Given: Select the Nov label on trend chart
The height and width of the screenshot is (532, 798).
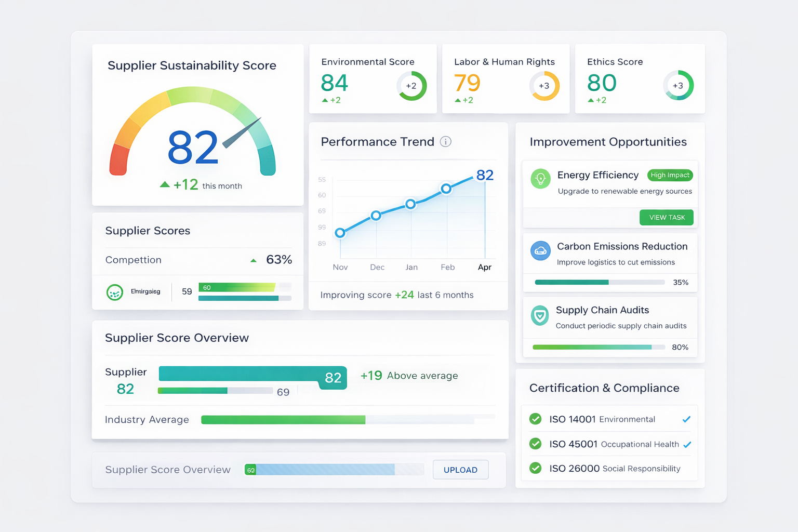Looking at the screenshot, I should pyautogui.click(x=340, y=267).
